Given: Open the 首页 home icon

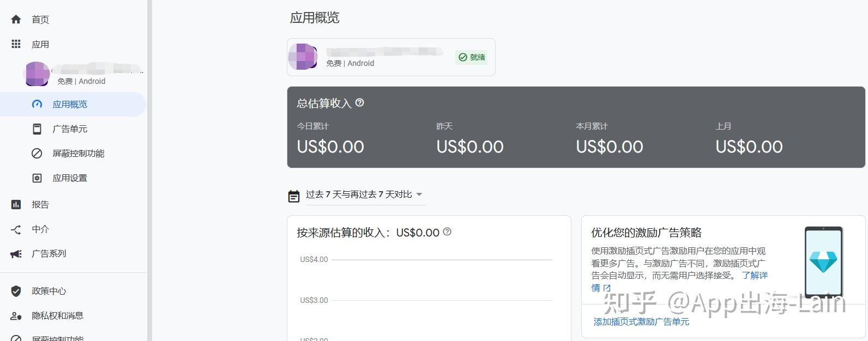Looking at the screenshot, I should point(16,19).
